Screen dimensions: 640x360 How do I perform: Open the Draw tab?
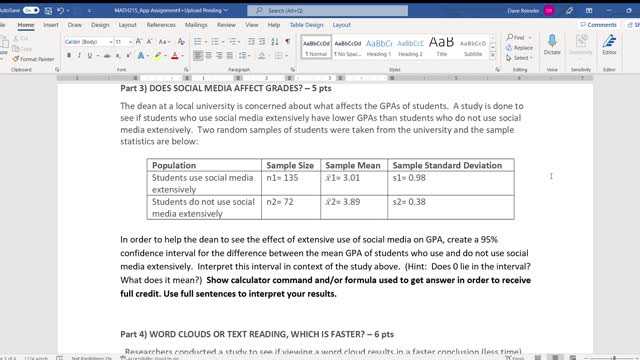75,25
